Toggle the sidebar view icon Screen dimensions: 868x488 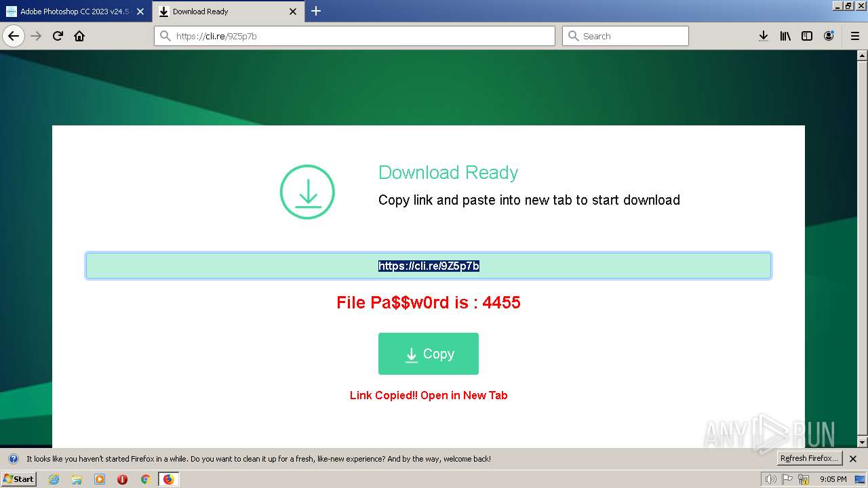(807, 36)
